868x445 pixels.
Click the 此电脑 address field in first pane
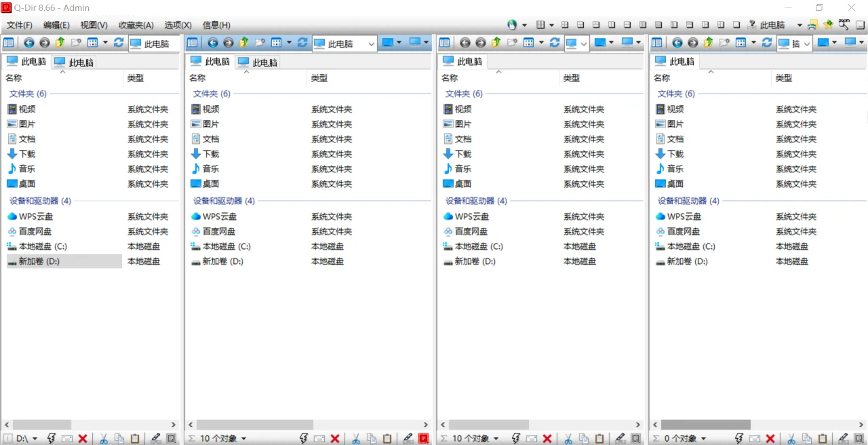155,43
